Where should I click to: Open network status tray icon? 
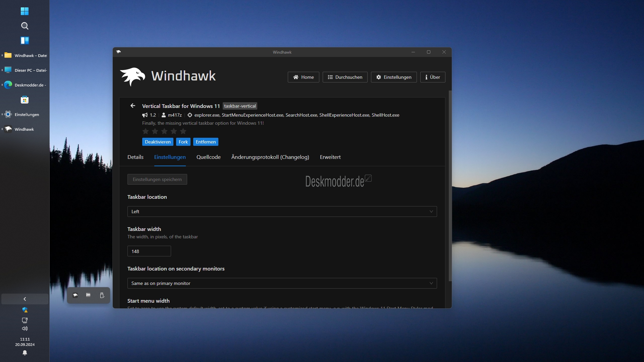click(25, 320)
